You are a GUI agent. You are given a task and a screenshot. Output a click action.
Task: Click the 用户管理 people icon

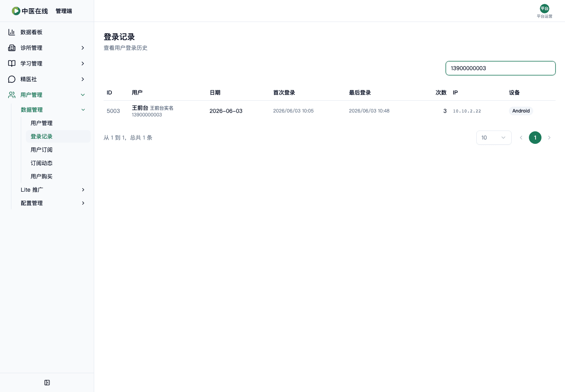point(12,95)
